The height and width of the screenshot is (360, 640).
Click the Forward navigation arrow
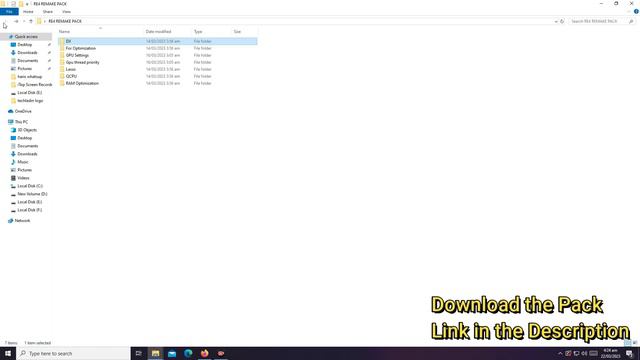[x=16, y=21]
